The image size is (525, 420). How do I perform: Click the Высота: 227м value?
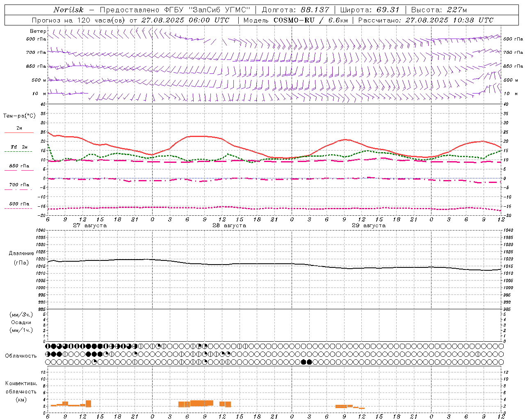[439, 10]
